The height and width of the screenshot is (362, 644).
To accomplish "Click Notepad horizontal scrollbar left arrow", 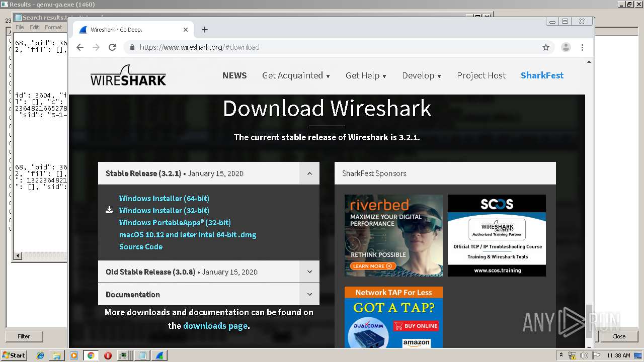I will coord(18,256).
